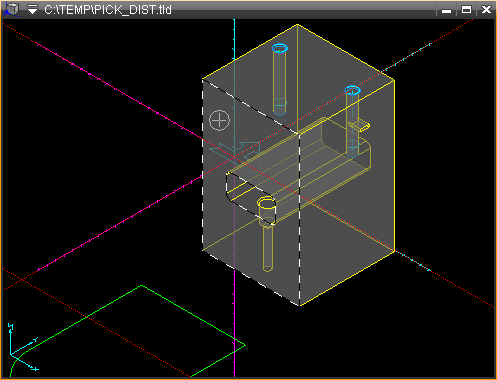
Task: Click the 3D cube document icon in the title bar
Action: pos(12,9)
